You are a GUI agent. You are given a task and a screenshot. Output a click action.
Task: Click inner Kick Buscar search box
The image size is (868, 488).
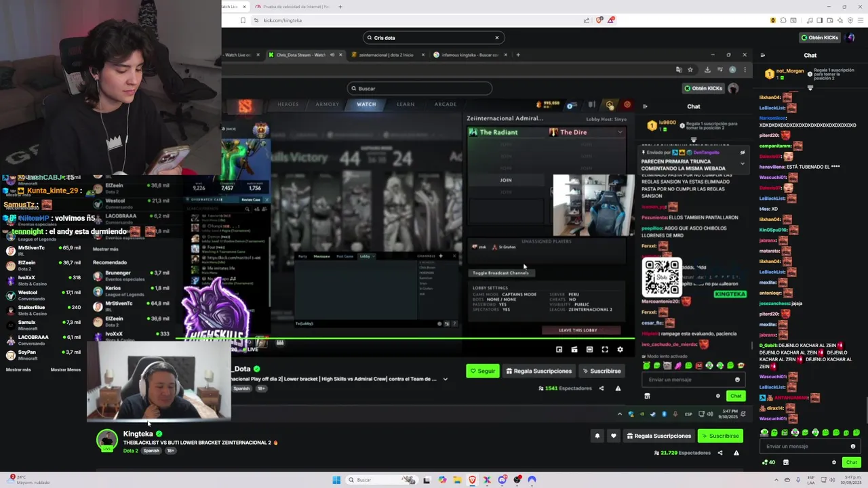[419, 89]
